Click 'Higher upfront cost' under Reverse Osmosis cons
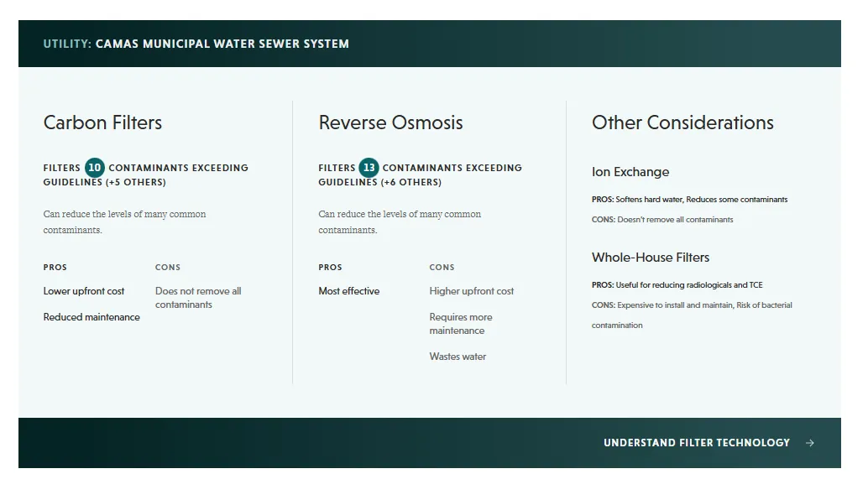This screenshot has width=868, height=500. click(471, 291)
